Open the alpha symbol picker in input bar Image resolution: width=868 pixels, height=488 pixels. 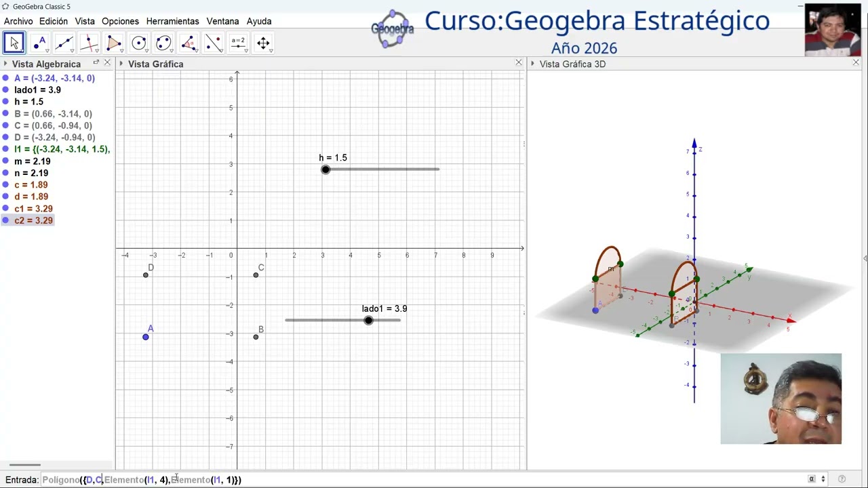pyautogui.click(x=812, y=479)
